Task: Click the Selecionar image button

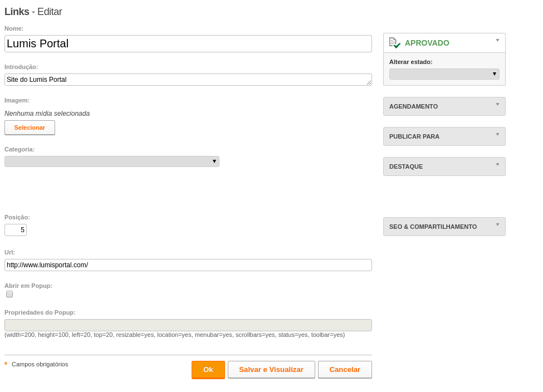Action: (x=30, y=128)
